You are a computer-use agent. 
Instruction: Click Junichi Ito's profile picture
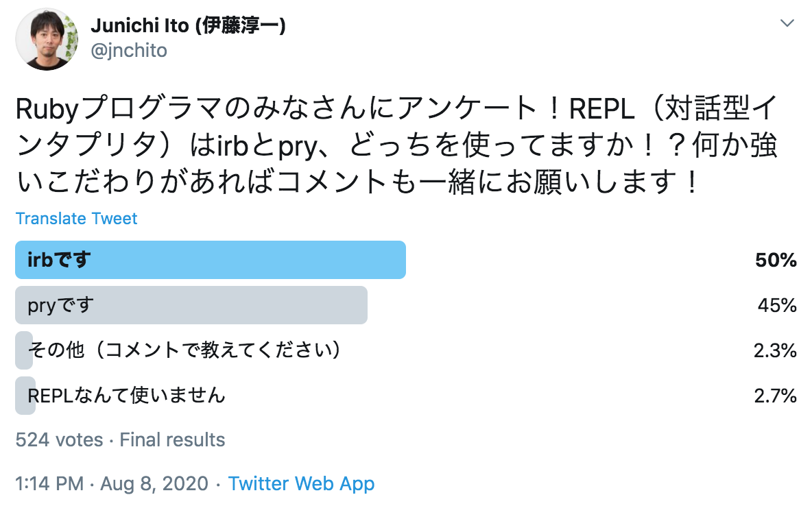click(x=46, y=39)
